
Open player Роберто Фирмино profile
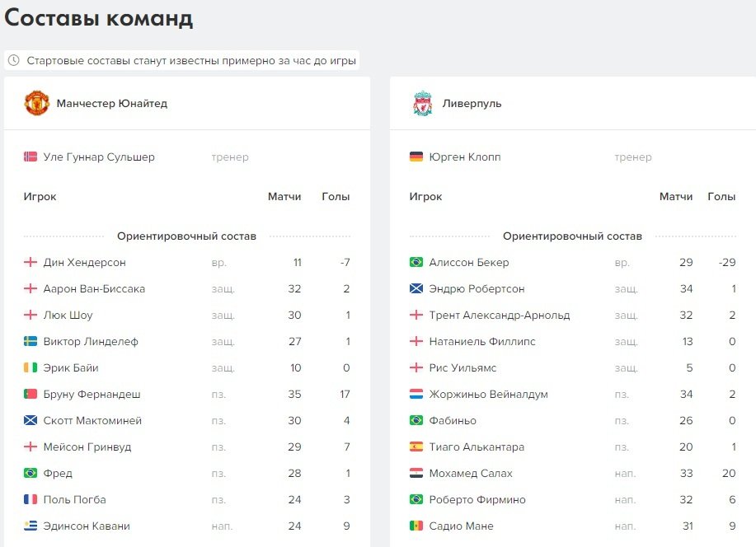[x=477, y=499]
